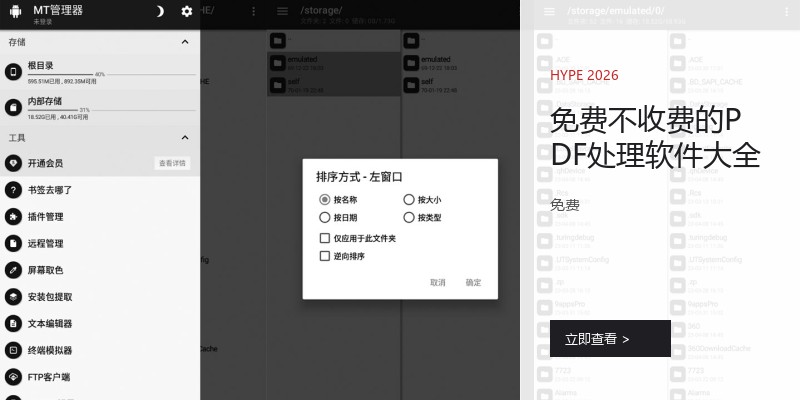This screenshot has width=800, height=400.
Task: Open FTP客户端 menu entry
Action: (x=100, y=377)
